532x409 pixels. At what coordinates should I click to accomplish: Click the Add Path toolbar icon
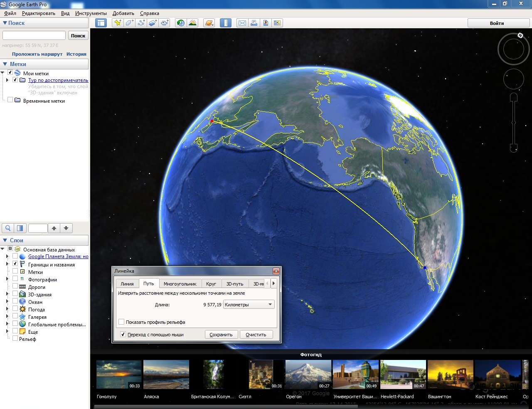click(141, 23)
